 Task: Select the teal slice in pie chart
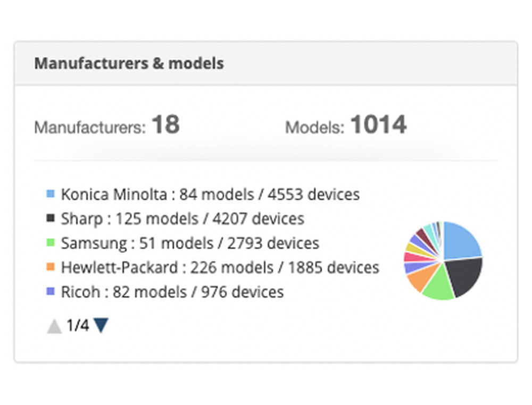(428, 229)
